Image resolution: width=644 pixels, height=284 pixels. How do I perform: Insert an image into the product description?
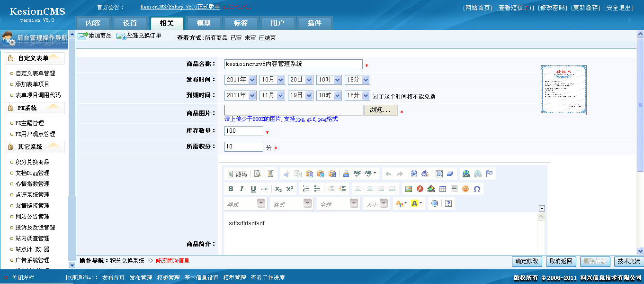(408, 189)
